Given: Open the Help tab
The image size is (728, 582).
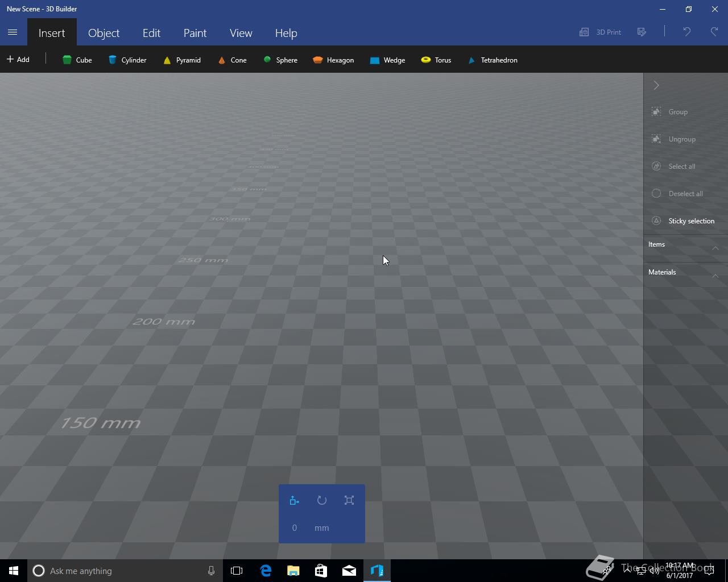Looking at the screenshot, I should (286, 33).
